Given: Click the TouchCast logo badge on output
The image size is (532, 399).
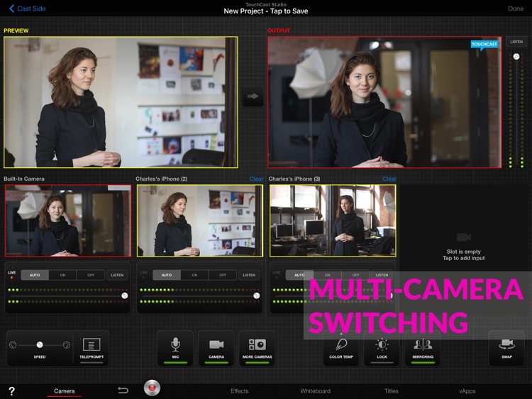Looking at the screenshot, I should 484,45.
